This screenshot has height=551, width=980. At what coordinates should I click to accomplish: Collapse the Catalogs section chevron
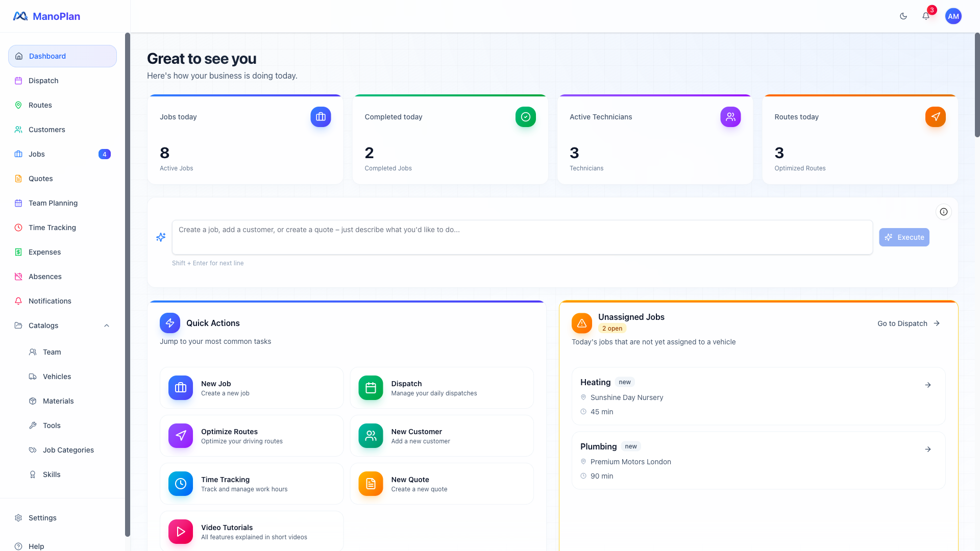pos(107,325)
